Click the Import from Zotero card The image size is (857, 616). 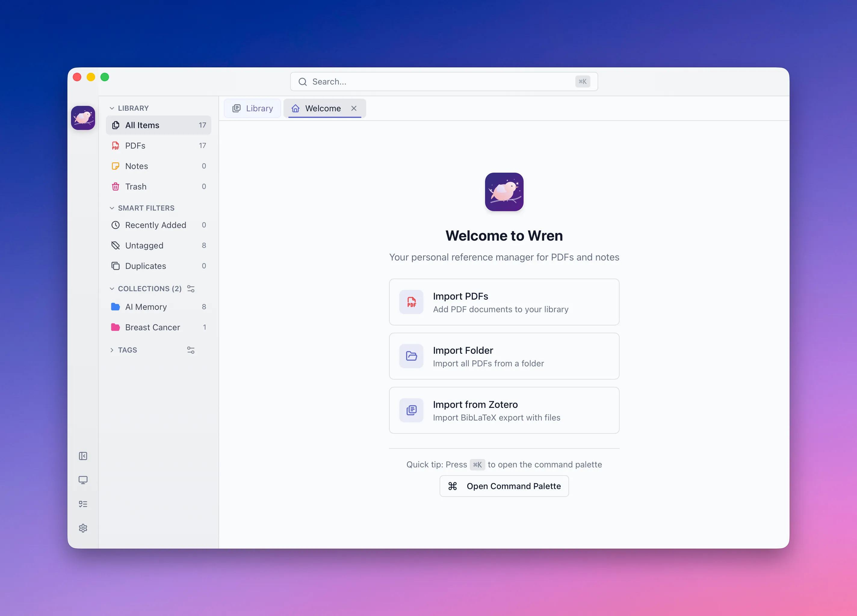tap(504, 410)
